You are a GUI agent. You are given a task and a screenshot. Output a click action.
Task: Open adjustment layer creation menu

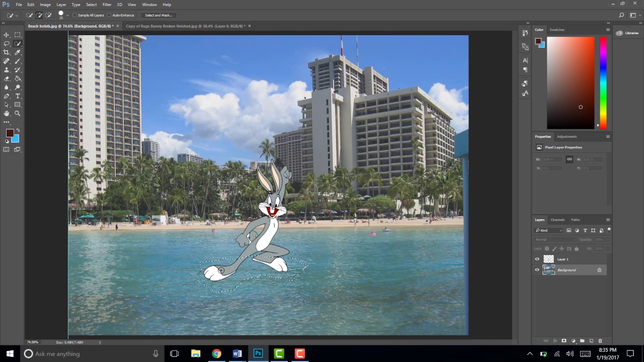coord(573,341)
